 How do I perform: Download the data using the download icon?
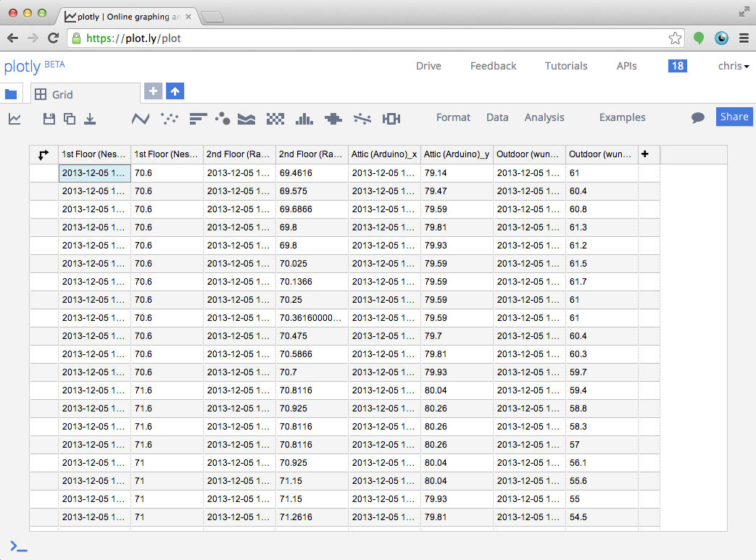pos(90,119)
